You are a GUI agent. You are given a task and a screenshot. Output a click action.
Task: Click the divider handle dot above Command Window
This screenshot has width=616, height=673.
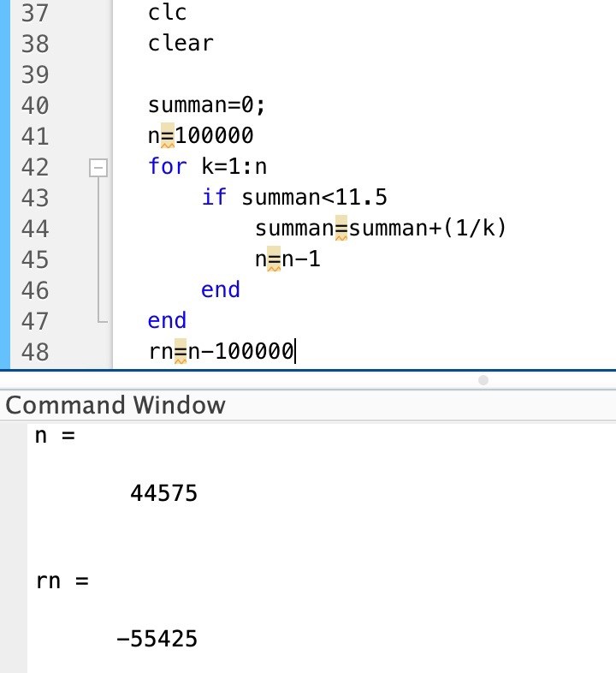[x=483, y=379]
